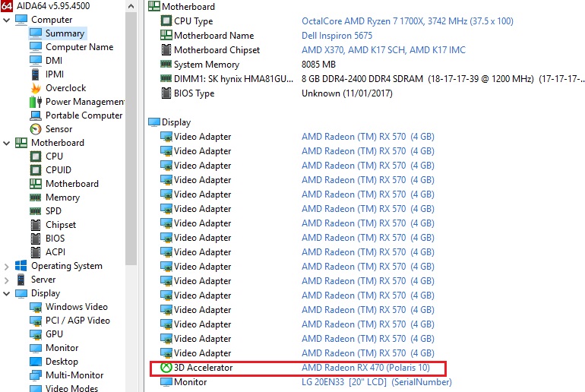Click the IPMI server icon
Viewport: 585px width, 392px height.
(36, 74)
